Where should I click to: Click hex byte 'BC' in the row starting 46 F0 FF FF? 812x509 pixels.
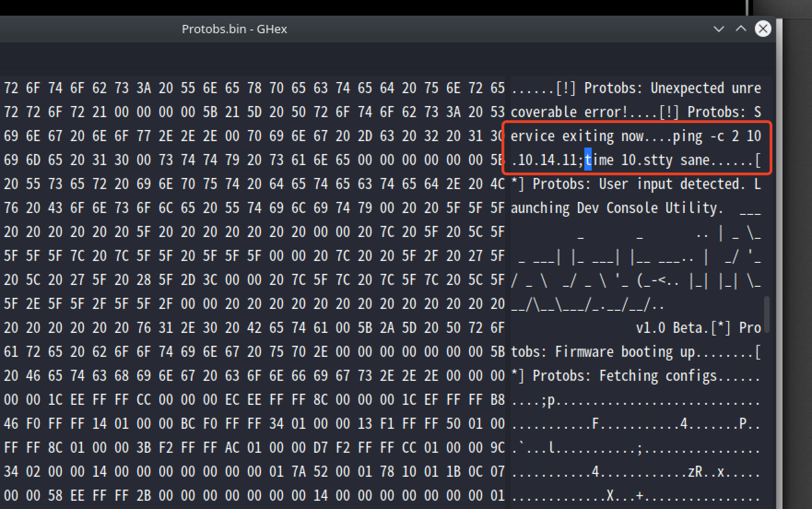[x=188, y=424]
